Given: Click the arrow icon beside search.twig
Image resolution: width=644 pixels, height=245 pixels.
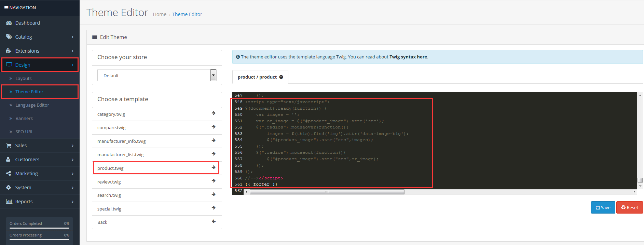Looking at the screenshot, I should coord(214,194).
